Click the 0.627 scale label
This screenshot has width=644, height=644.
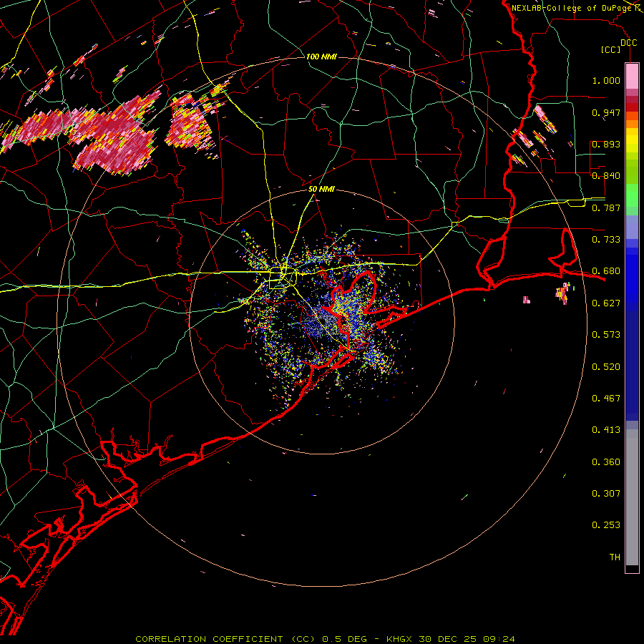point(606,303)
